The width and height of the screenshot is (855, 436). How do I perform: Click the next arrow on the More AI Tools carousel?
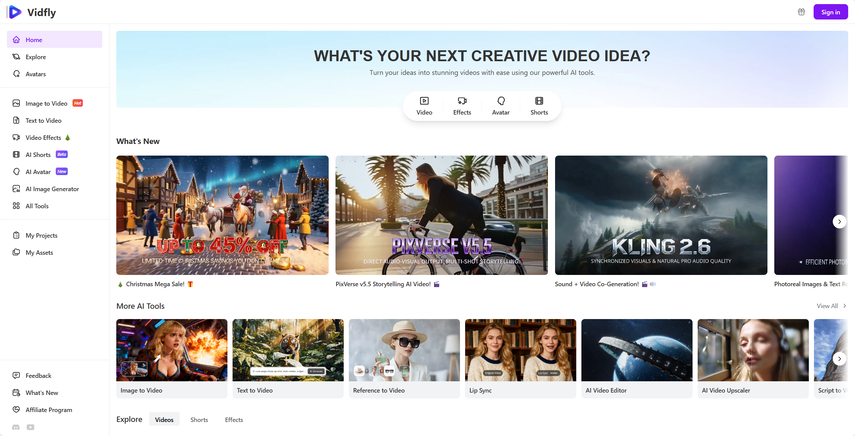click(840, 359)
